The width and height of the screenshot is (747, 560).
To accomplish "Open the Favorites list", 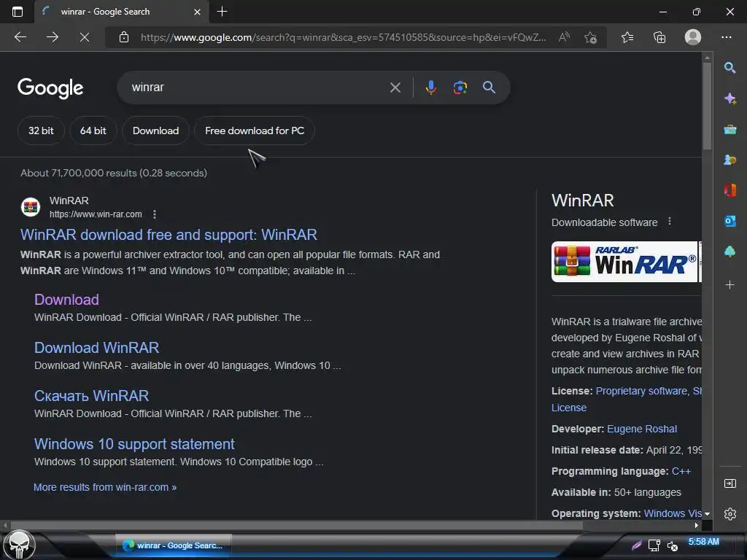I will pos(627,37).
